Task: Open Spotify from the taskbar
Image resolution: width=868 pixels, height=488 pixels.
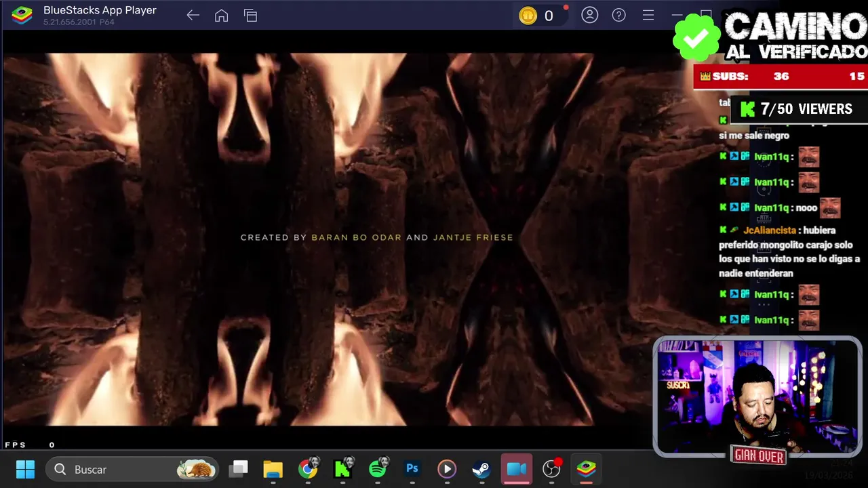Action: 378,469
